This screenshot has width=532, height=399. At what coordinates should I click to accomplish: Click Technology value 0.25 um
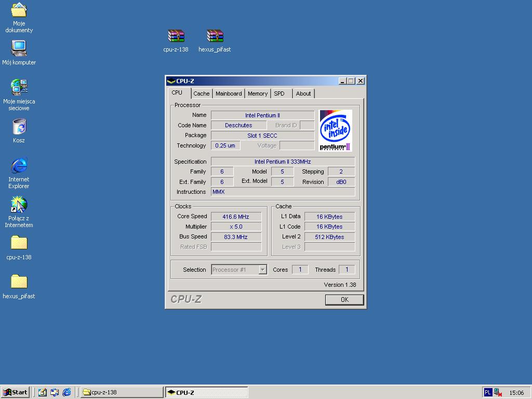tap(225, 145)
